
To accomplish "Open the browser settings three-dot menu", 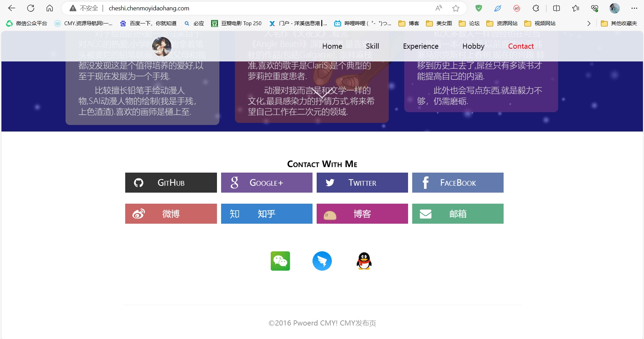I will click(x=634, y=8).
